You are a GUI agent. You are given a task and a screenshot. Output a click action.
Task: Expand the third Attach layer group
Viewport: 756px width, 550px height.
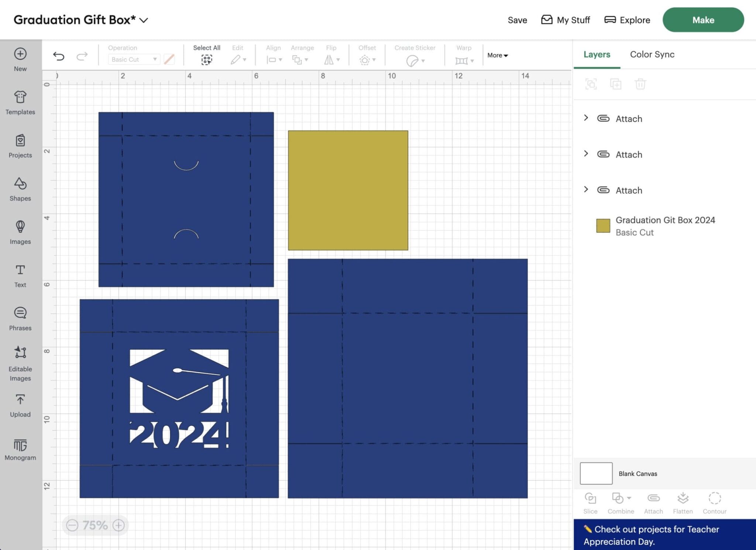click(x=586, y=190)
